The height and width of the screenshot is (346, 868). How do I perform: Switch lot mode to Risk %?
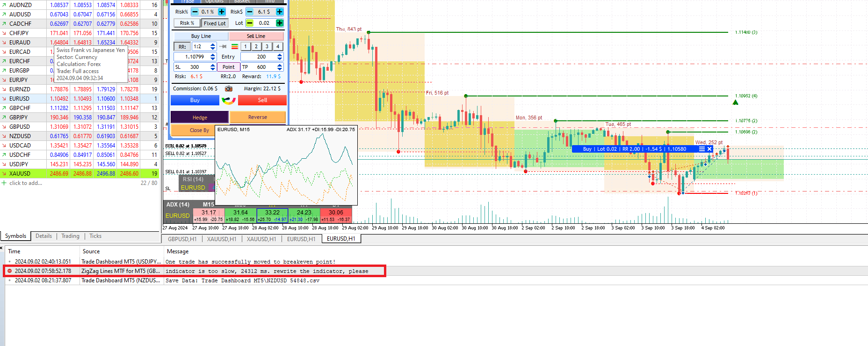coord(187,23)
